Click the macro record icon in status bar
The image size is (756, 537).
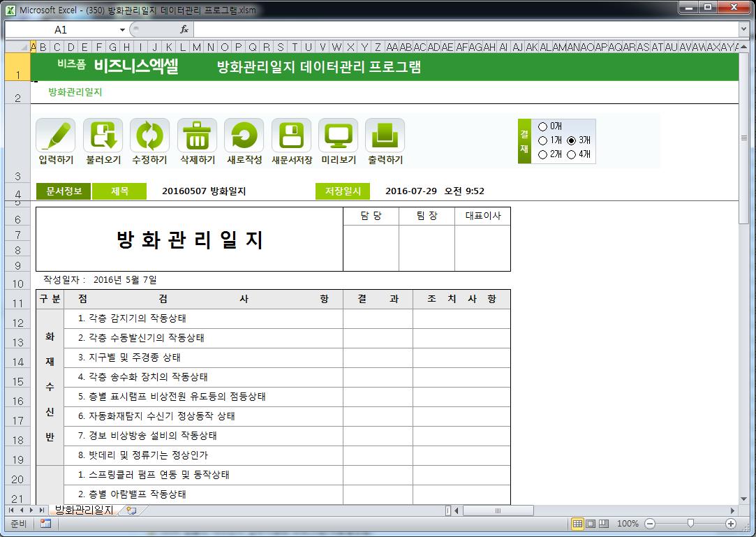click(46, 524)
